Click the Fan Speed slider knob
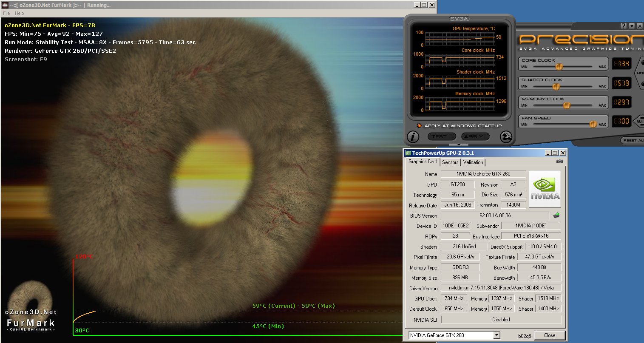Viewport: 644px width, 343px height. pyautogui.click(x=593, y=124)
